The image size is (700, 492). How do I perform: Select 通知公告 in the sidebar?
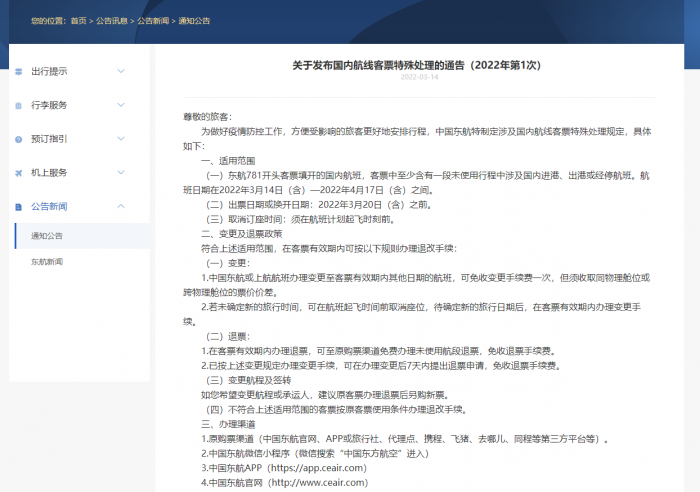point(47,236)
